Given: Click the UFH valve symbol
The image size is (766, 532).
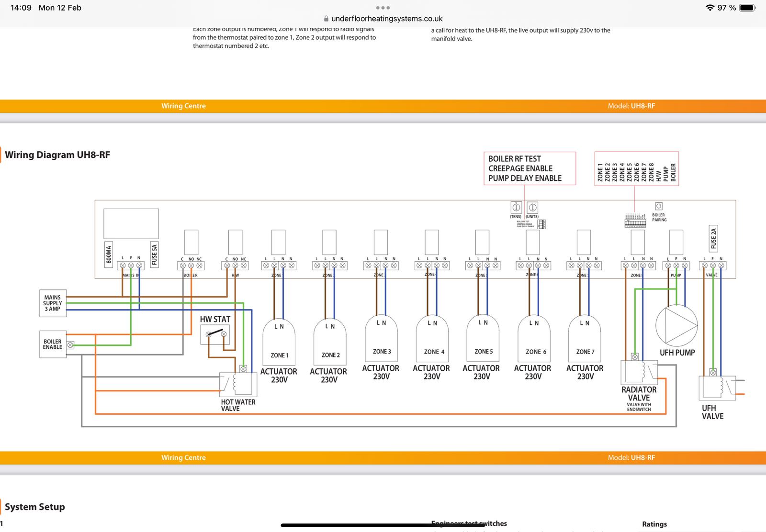Looking at the screenshot, I should (x=717, y=388).
